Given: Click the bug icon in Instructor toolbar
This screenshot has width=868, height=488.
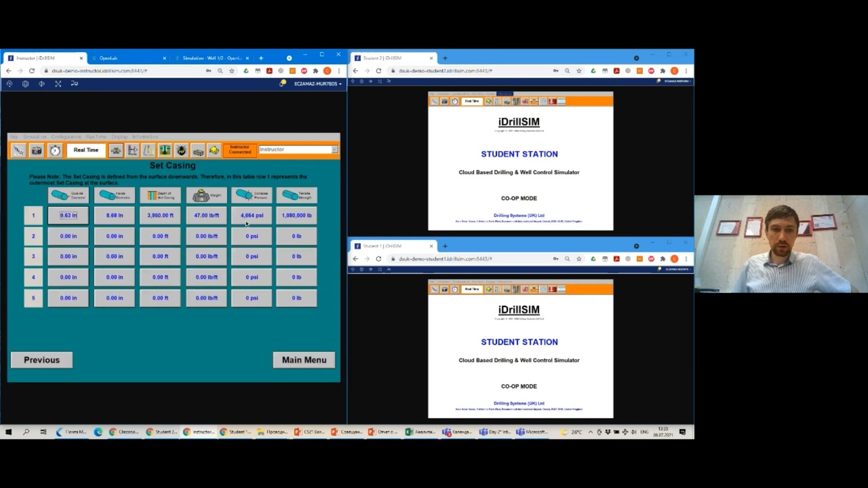Looking at the screenshot, I should pyautogui.click(x=181, y=150).
